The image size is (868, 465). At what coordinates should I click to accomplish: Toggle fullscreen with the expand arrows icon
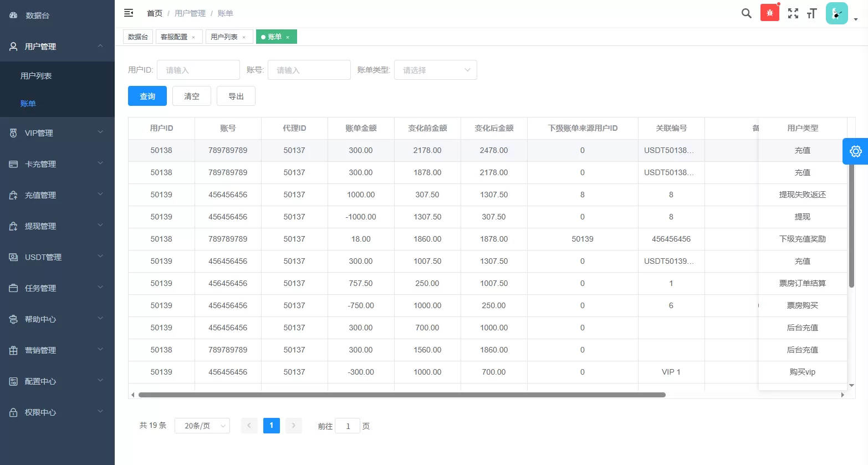(793, 13)
